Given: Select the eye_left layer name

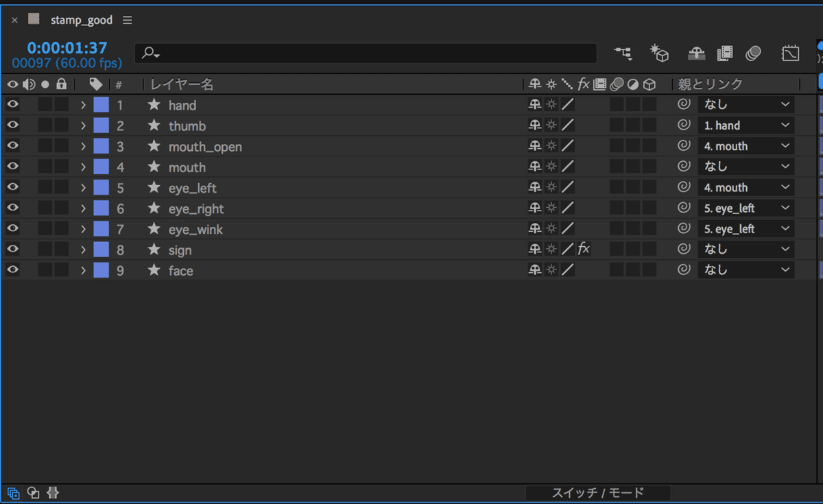Looking at the screenshot, I should coord(193,188).
